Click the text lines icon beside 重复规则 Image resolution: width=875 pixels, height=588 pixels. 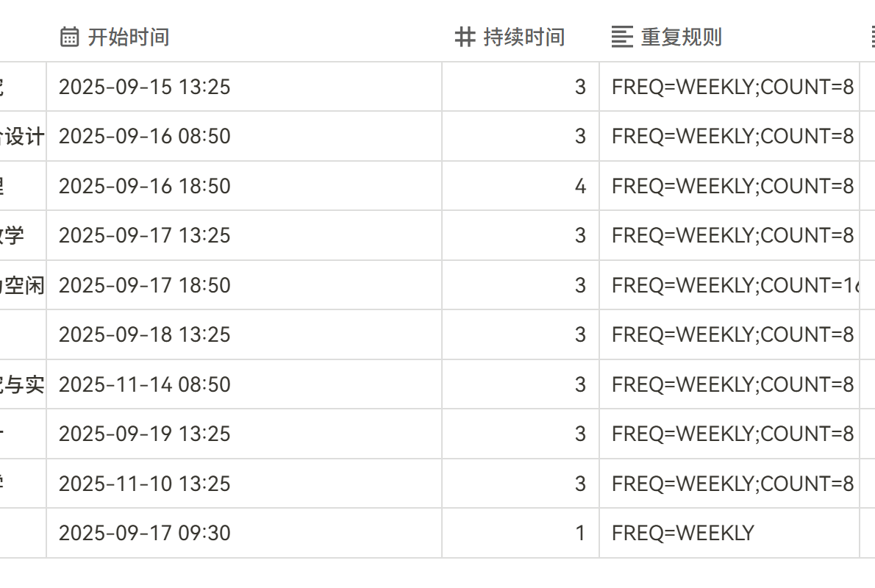pyautogui.click(x=622, y=37)
